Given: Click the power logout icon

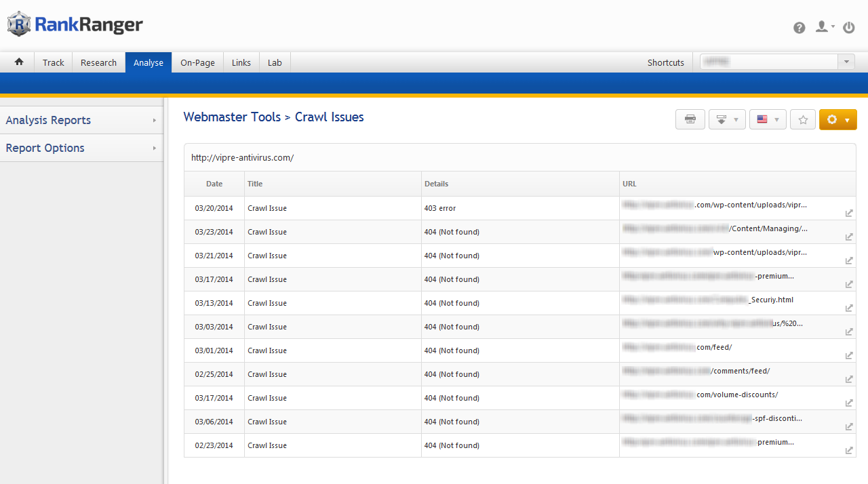Looking at the screenshot, I should pos(848,28).
